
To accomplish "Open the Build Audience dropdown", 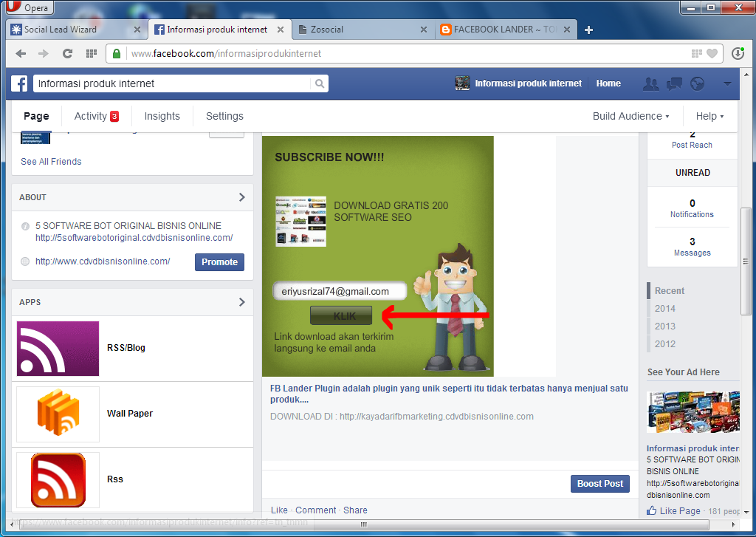I will (630, 116).
